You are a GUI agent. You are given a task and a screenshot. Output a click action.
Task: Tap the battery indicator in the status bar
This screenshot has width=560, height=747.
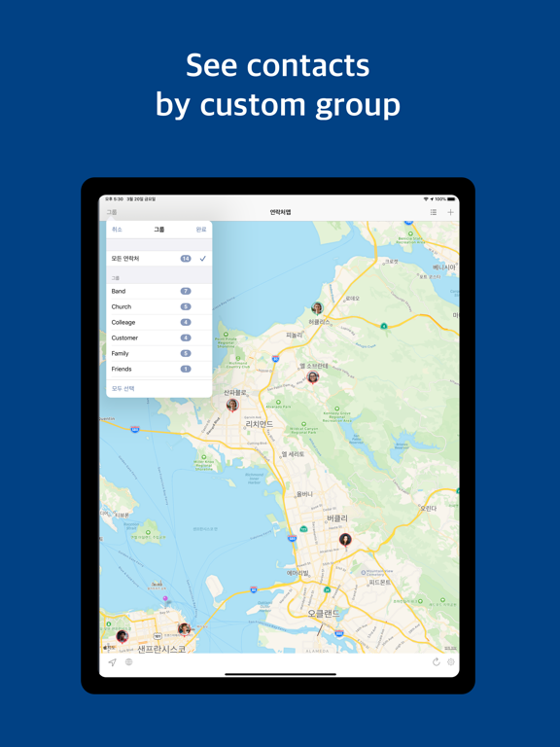[451, 199]
